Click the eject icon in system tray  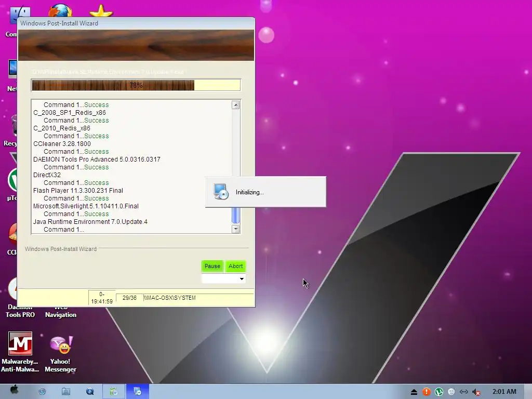point(414,392)
